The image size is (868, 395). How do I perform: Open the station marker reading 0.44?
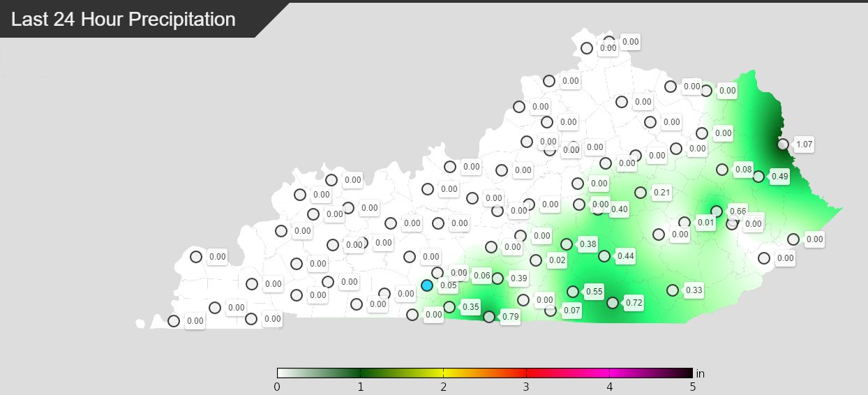[x=604, y=256]
